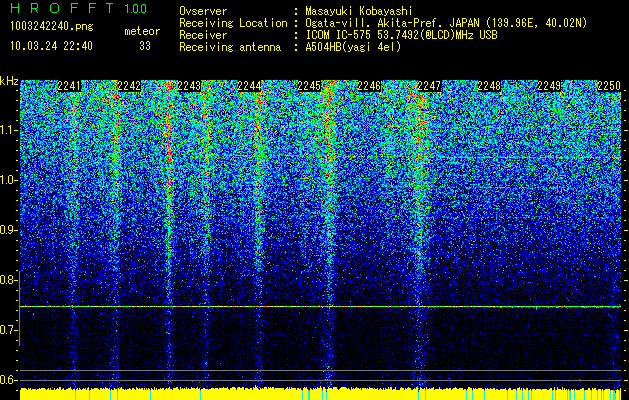Click the version number 1.0.0
The height and width of the screenshot is (400, 629).
(x=135, y=9)
